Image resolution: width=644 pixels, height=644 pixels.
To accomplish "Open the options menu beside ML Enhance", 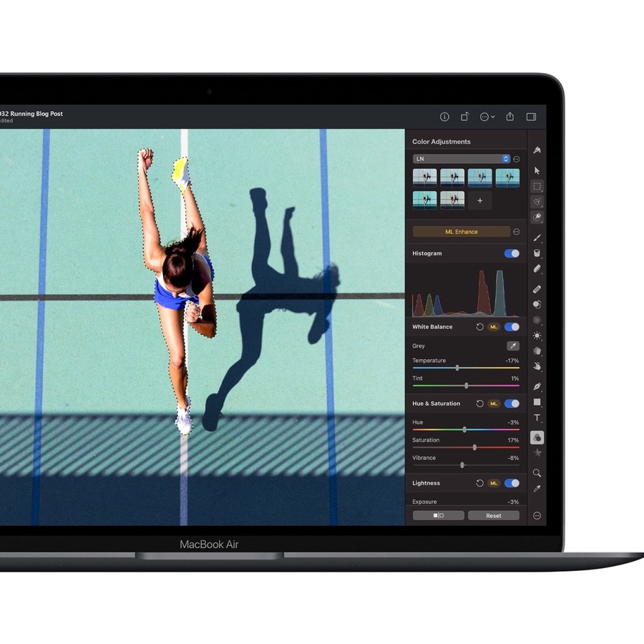I will [x=517, y=232].
